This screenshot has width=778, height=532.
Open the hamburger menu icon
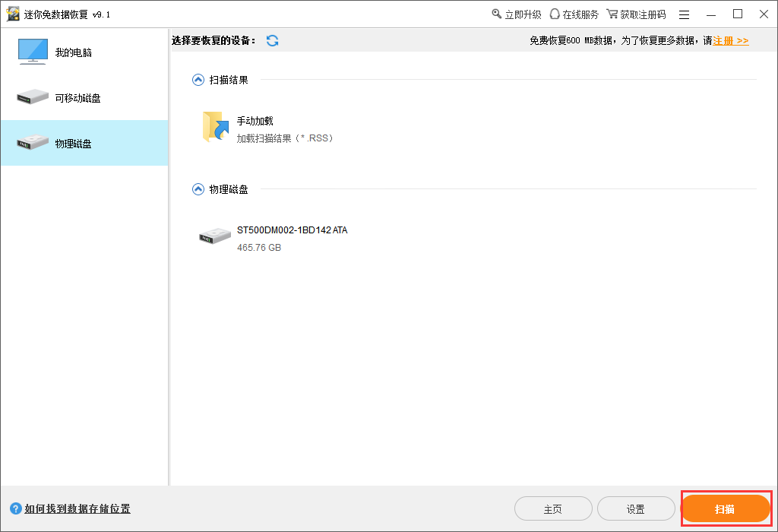tap(685, 14)
